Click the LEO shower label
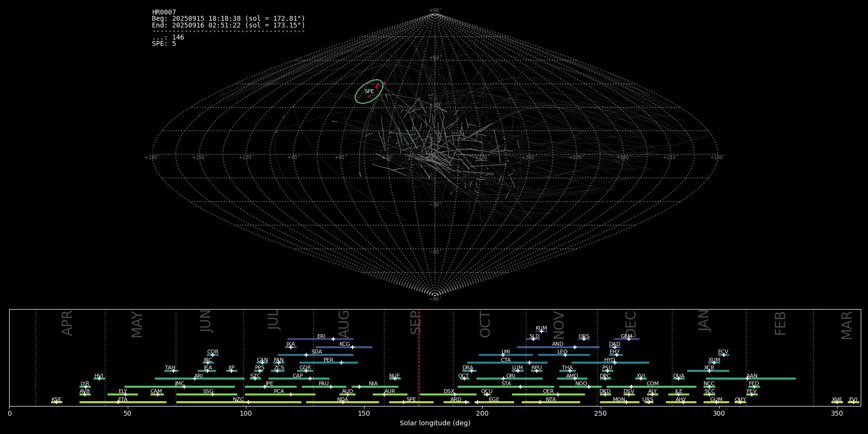Image resolution: width=868 pixels, height=434 pixels. point(563,352)
